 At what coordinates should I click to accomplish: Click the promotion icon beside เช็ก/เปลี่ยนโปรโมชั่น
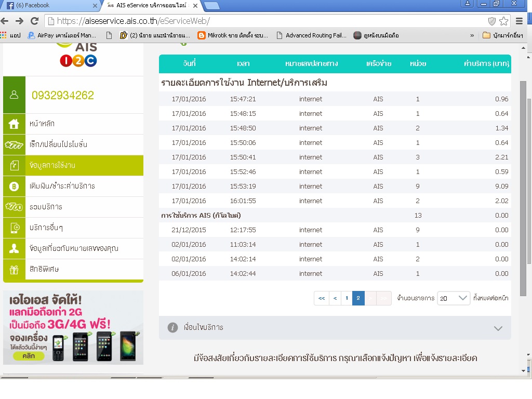[x=14, y=145]
